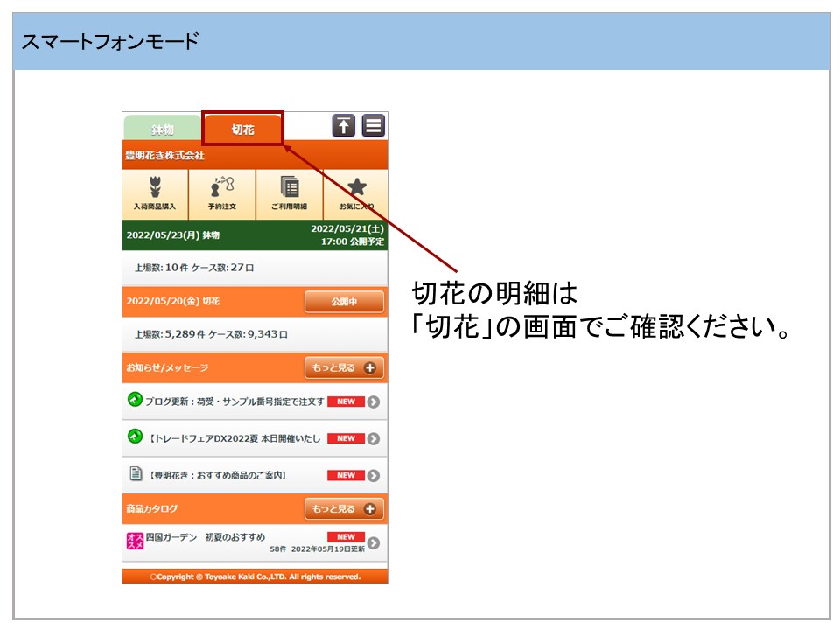The height and width of the screenshot is (630, 840).
Task: Click document icon beside おすすめ商品のご案内
Action: [x=135, y=474]
